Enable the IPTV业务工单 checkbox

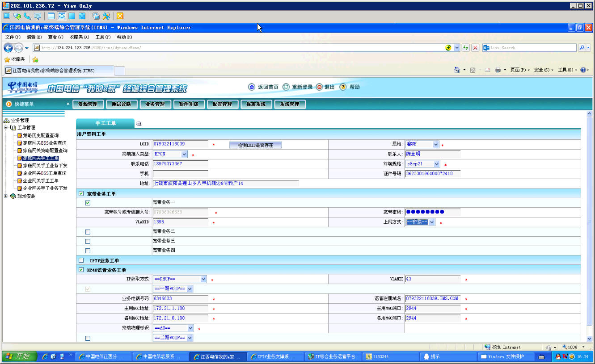pos(81,260)
